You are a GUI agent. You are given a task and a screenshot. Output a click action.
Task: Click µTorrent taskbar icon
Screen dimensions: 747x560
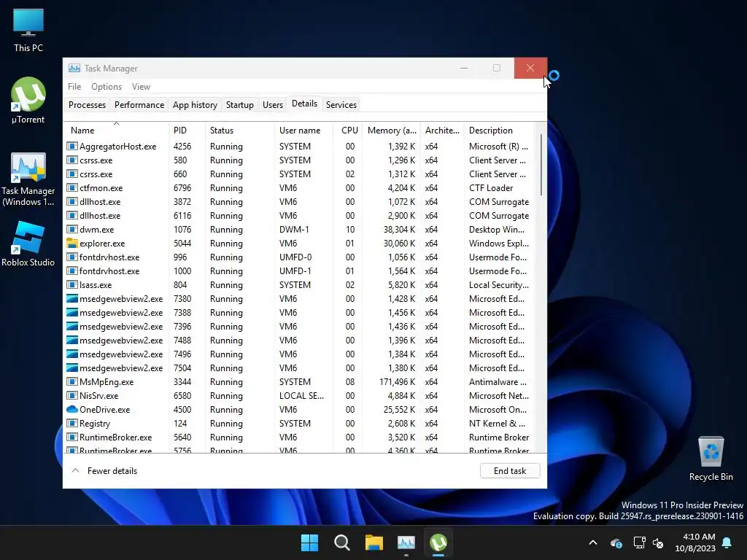438,542
